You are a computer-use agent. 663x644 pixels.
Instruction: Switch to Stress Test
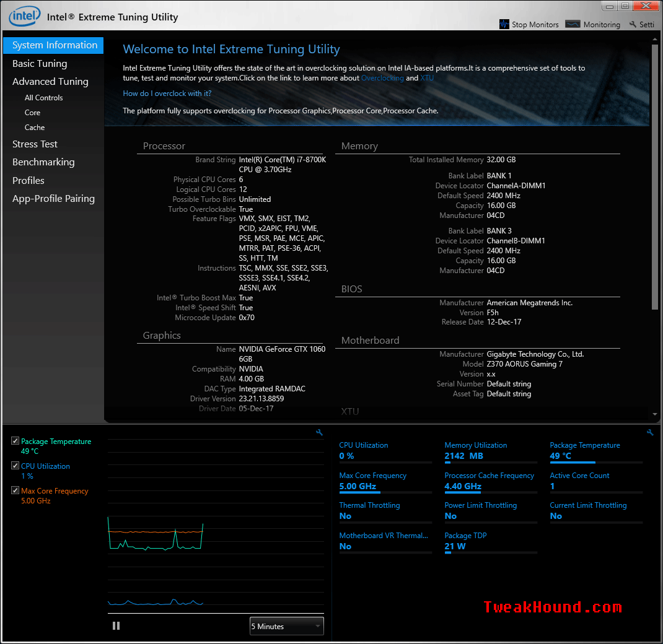click(35, 144)
